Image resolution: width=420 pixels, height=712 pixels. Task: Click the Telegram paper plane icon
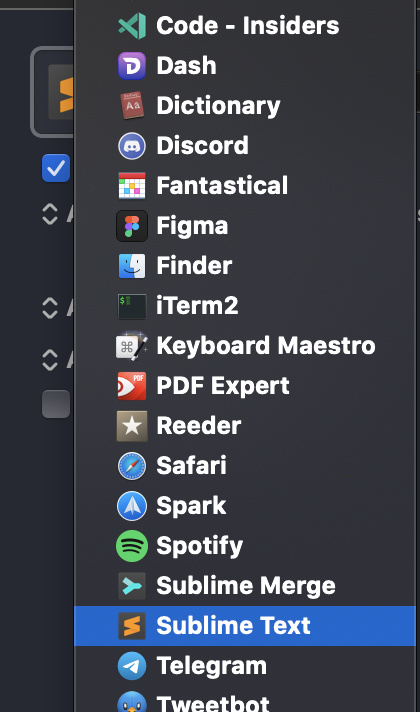click(132, 666)
